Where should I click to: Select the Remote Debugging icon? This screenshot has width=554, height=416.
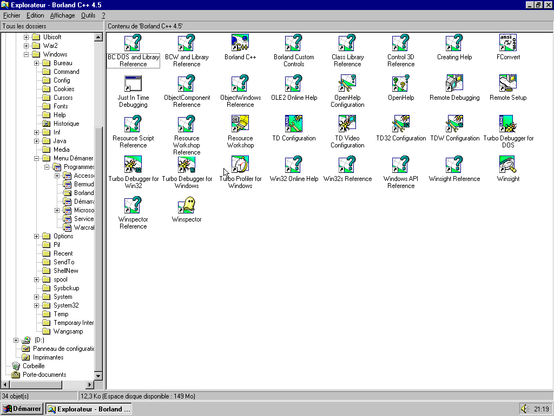point(454,83)
